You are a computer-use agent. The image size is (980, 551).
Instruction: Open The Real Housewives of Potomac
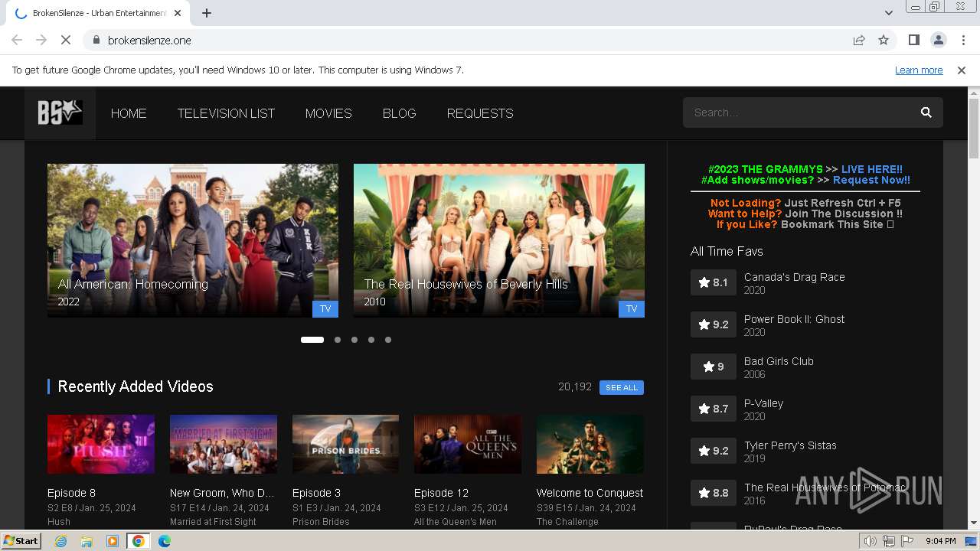coord(825,487)
